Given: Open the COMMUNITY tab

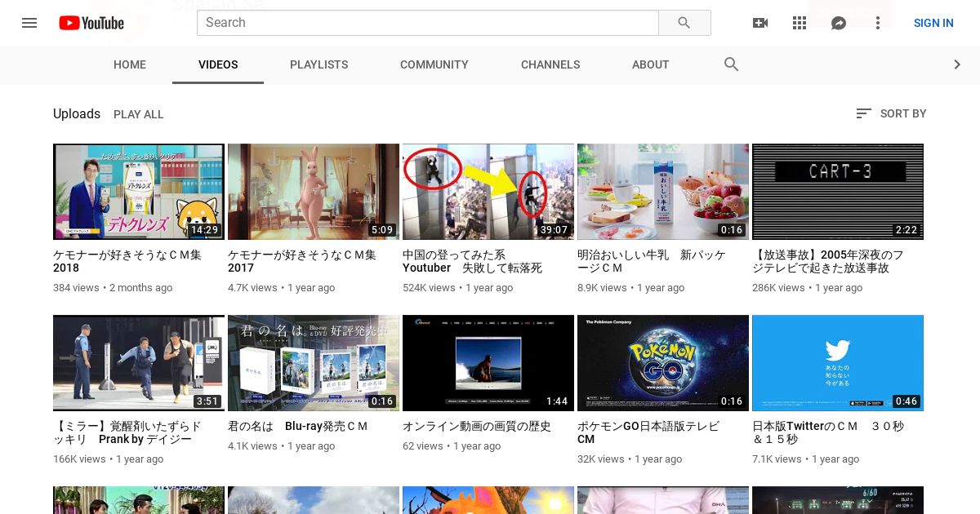Looking at the screenshot, I should pos(434,64).
